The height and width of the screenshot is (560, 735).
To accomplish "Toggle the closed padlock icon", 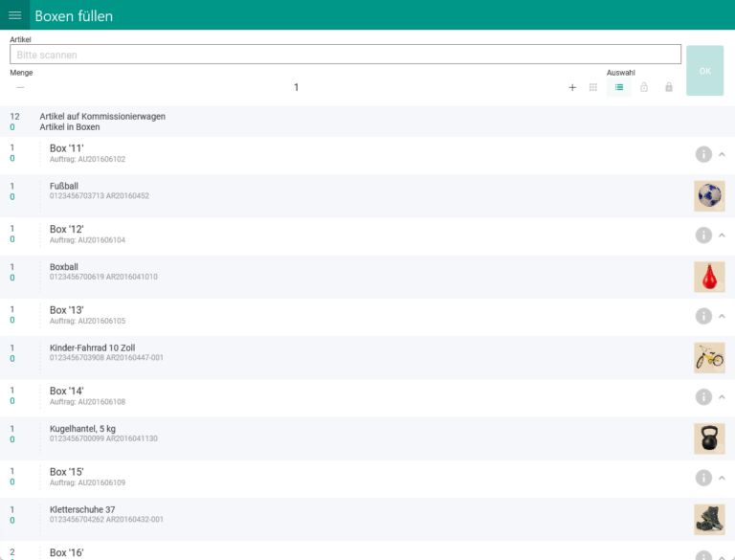I will coord(669,87).
